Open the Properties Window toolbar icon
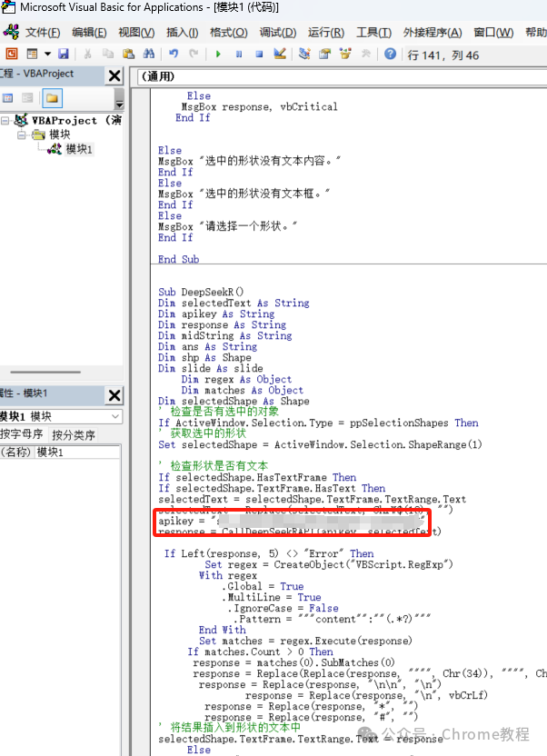The height and width of the screenshot is (756, 547). 324,54
